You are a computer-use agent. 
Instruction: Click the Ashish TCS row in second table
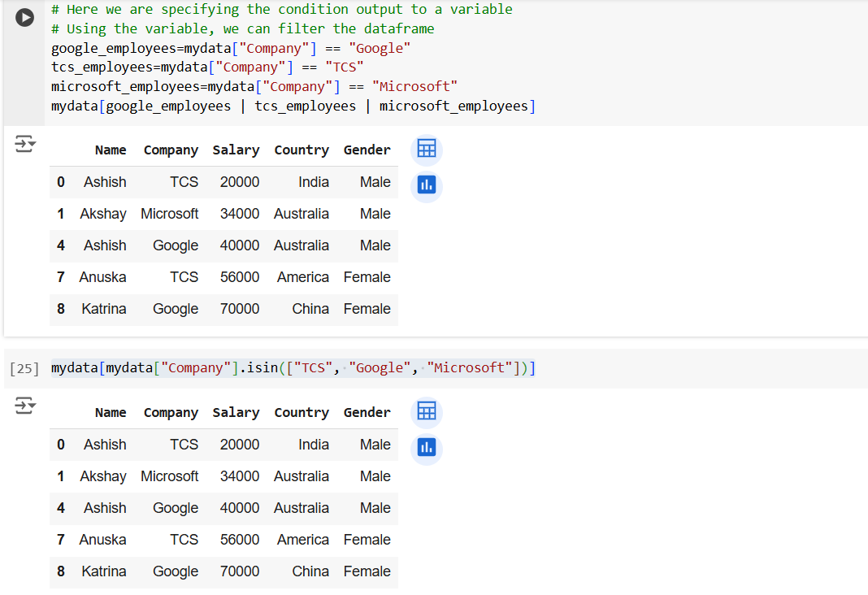[x=104, y=444]
